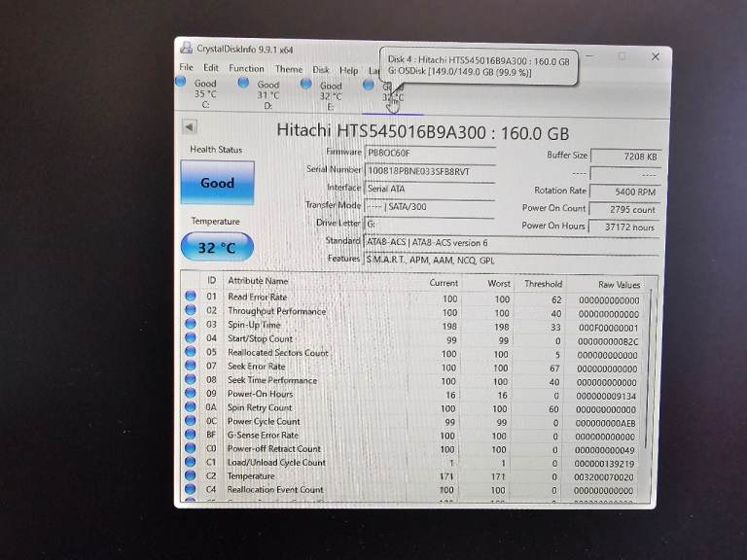
Task: Click status orb for Start/Stop Count
Action: coord(191,337)
